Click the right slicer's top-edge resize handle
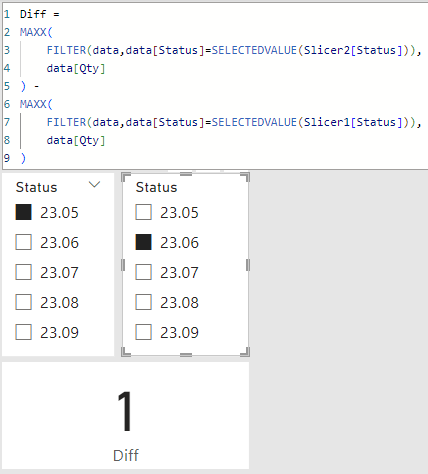 186,174
